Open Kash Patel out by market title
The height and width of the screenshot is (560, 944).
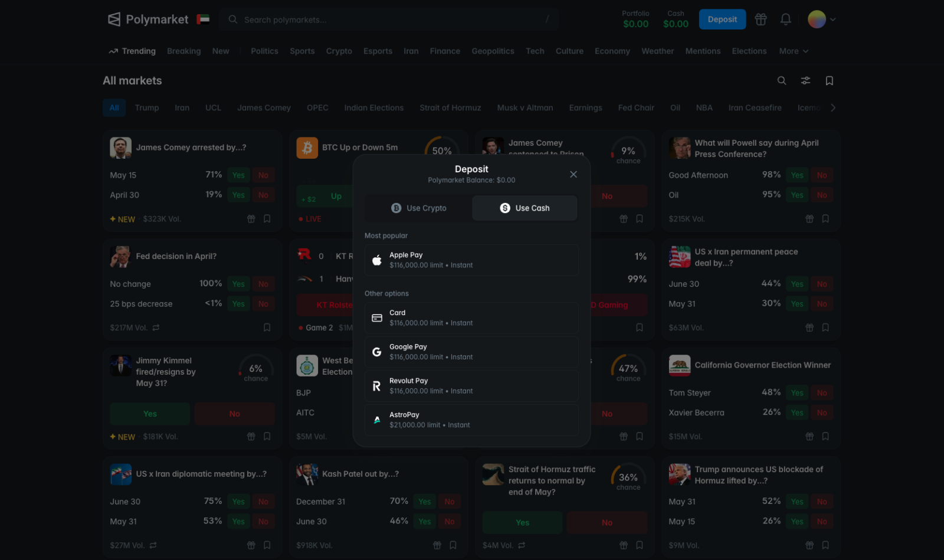(360, 474)
